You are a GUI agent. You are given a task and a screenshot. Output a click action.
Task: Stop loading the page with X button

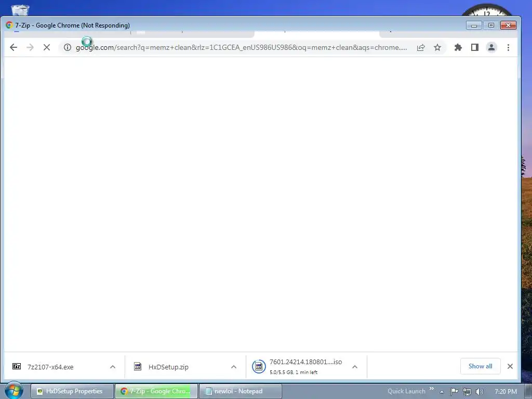pyautogui.click(x=47, y=47)
